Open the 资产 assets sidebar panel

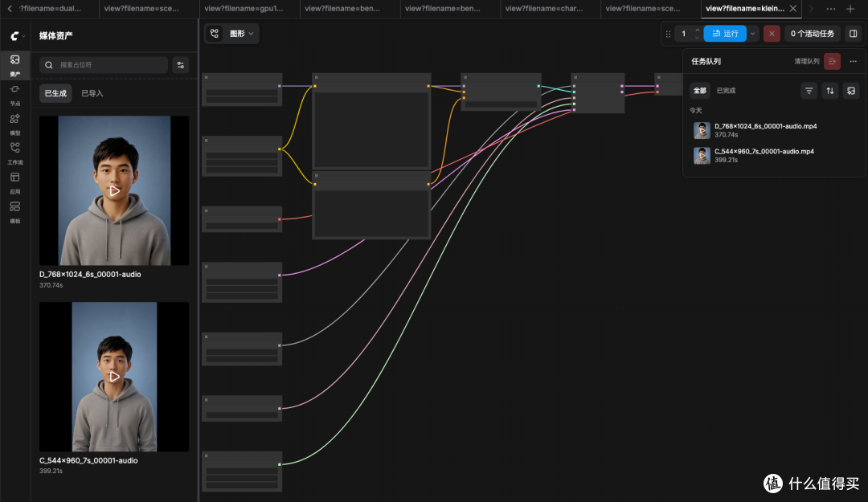(15, 65)
